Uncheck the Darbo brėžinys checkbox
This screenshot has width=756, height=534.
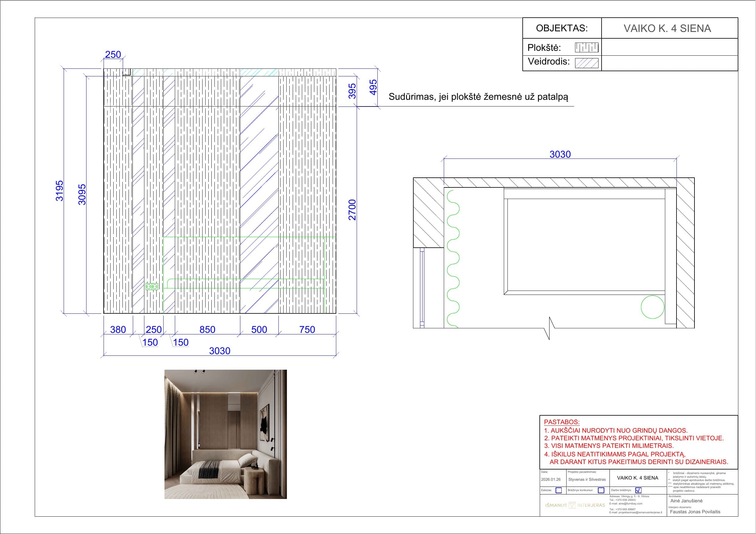coord(638,490)
